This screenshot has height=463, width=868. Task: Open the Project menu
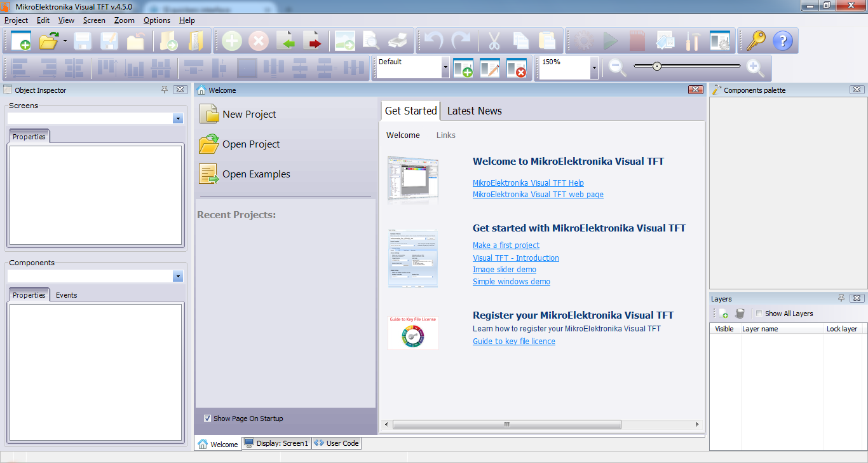[16, 20]
